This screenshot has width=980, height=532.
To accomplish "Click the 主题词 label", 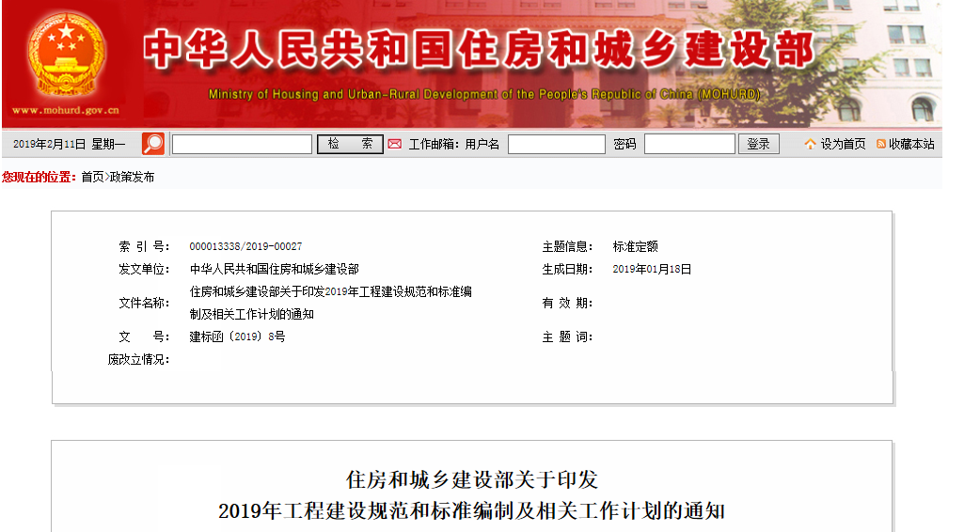I will tap(567, 336).
